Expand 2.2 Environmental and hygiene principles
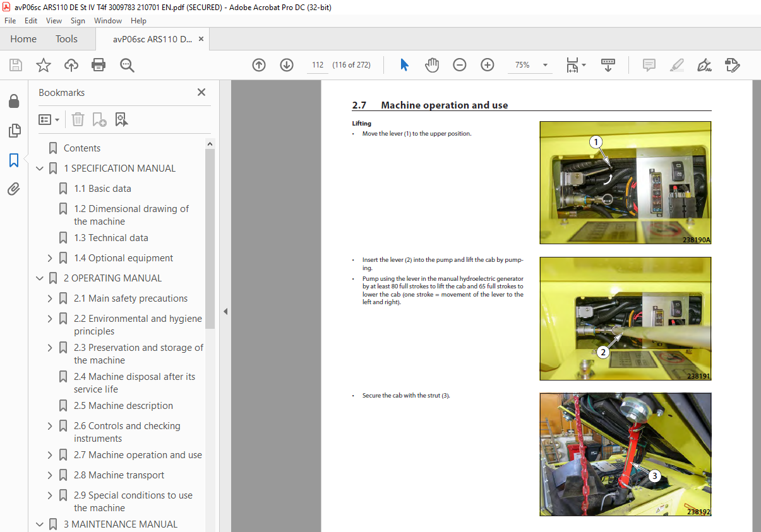This screenshot has width=761, height=532. pos(50,319)
